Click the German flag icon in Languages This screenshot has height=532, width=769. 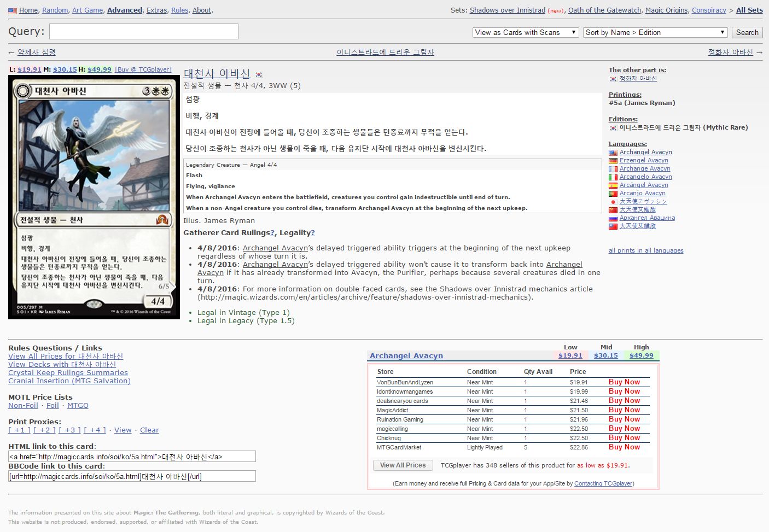(613, 161)
